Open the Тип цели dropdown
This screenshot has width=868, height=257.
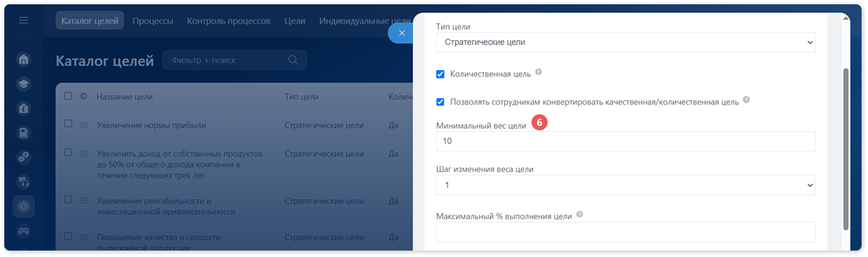(x=625, y=42)
